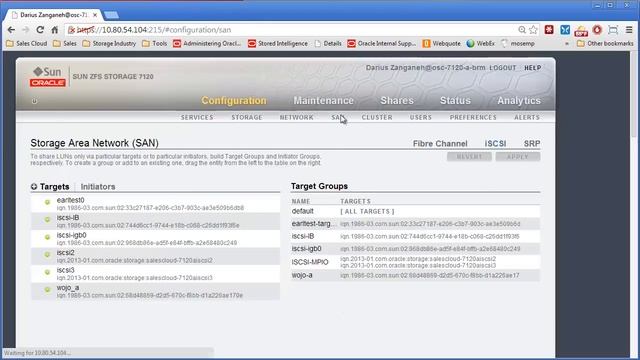Click the REVERT button
Image resolution: width=640 pixels, height=360 pixels.
pos(469,157)
